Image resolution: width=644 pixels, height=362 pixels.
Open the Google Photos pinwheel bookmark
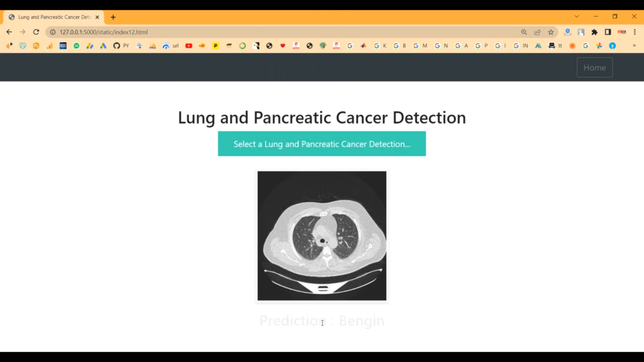[599, 46]
